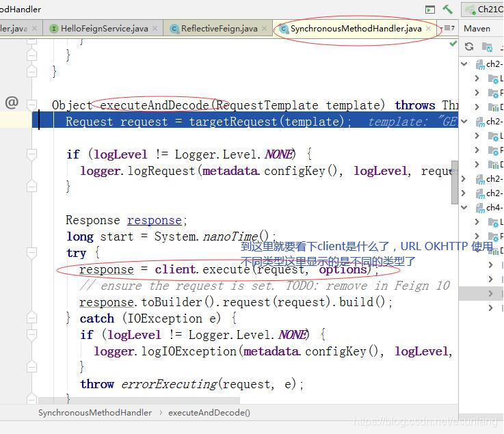Image resolution: width=504 pixels, height=434 pixels.
Task: Collapse the ch4- Maven module node
Action: [465, 207]
